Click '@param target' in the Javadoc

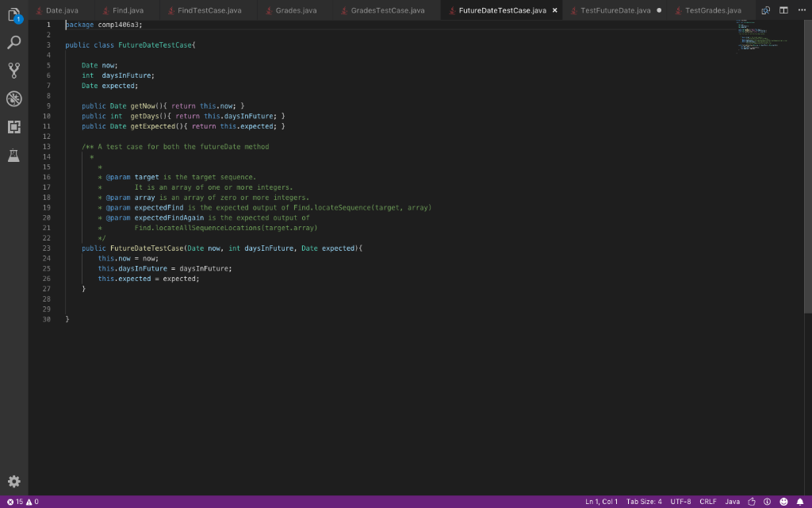point(132,177)
